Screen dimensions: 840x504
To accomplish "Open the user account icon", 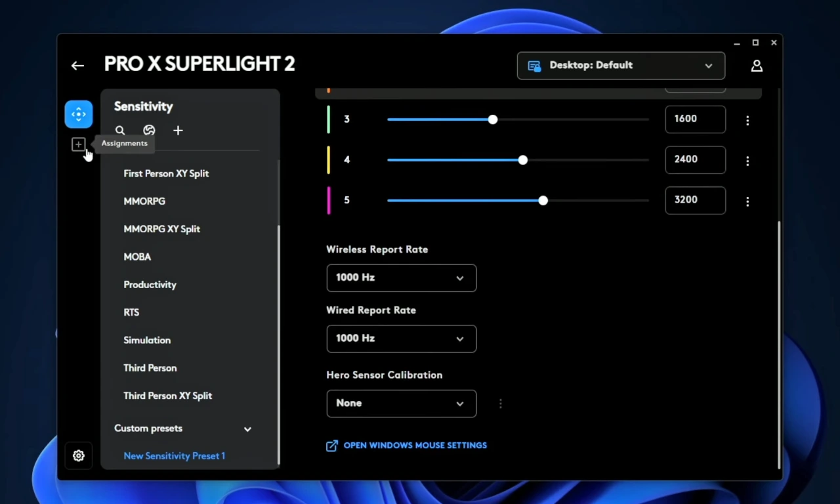I will [x=757, y=66].
